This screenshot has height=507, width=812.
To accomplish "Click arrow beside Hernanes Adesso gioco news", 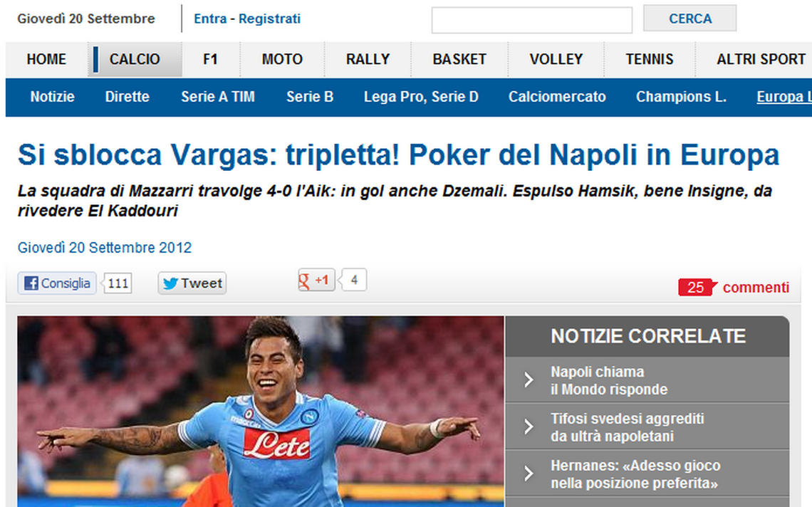I will coord(529,474).
